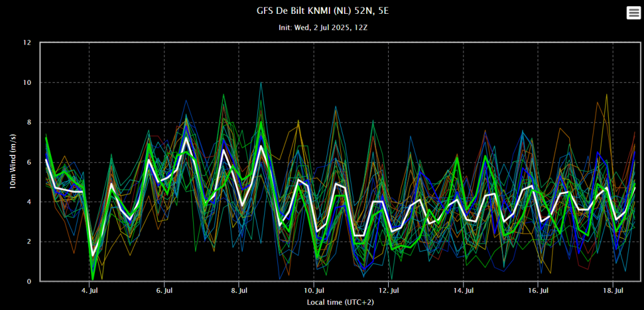The height and width of the screenshot is (310, 644).
Task: Select the 8. Jul x-axis label
Action: [x=238, y=290]
